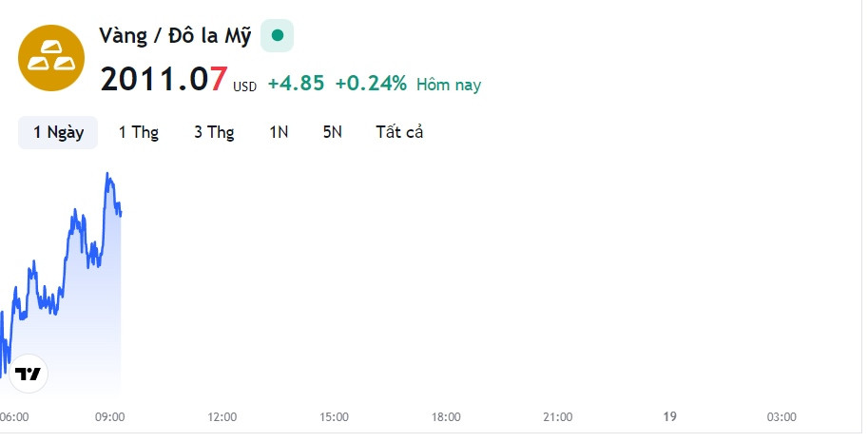Select the 1N yearly range

click(x=279, y=133)
